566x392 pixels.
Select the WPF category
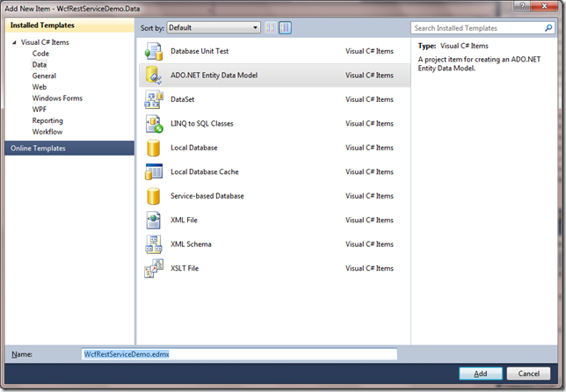tap(39, 109)
